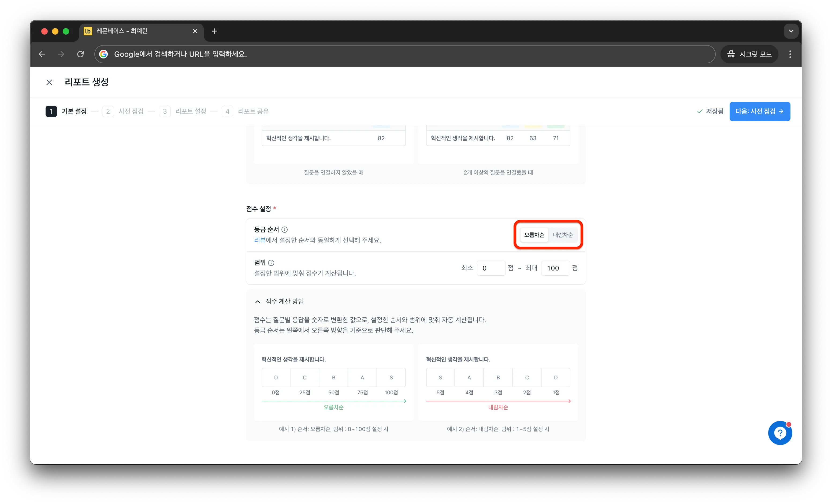The image size is (832, 504).
Task: Click score 63 in the preview table
Action: (533, 138)
